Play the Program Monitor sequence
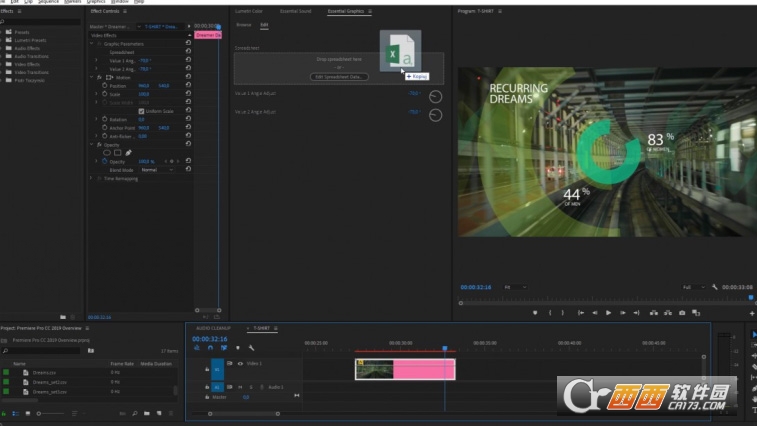 [608, 313]
